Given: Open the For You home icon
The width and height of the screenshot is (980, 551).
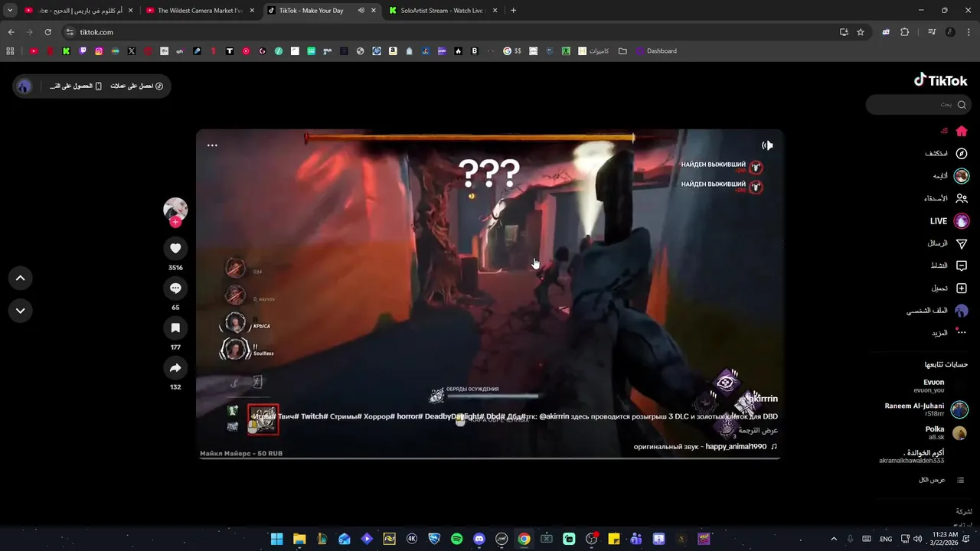Looking at the screenshot, I should (x=962, y=131).
